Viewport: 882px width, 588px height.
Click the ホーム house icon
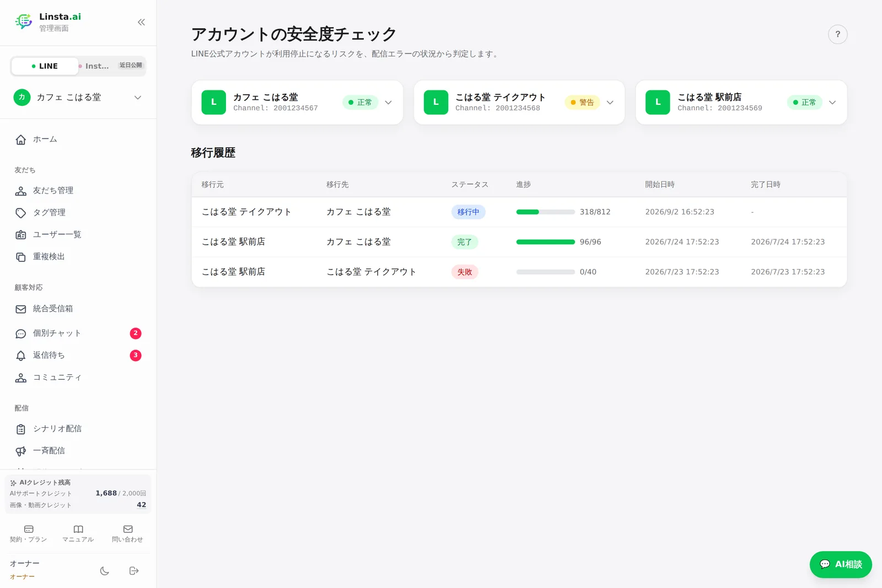[x=21, y=140]
